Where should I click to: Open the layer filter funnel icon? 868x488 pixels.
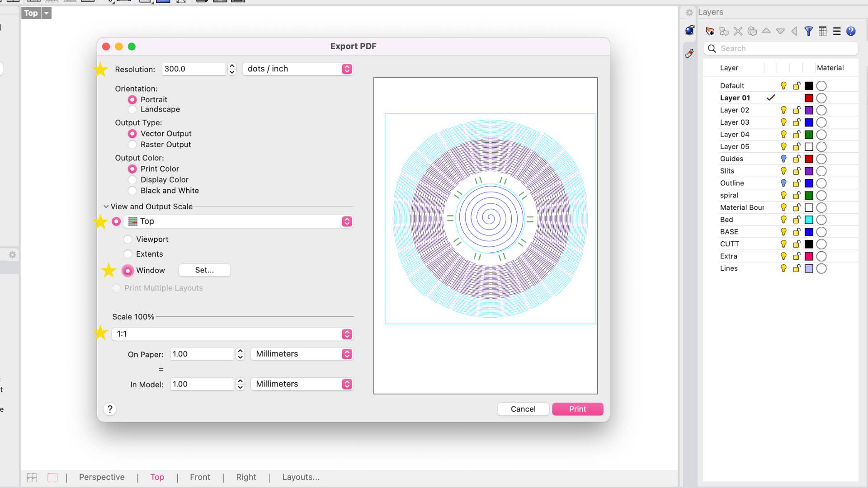point(808,31)
